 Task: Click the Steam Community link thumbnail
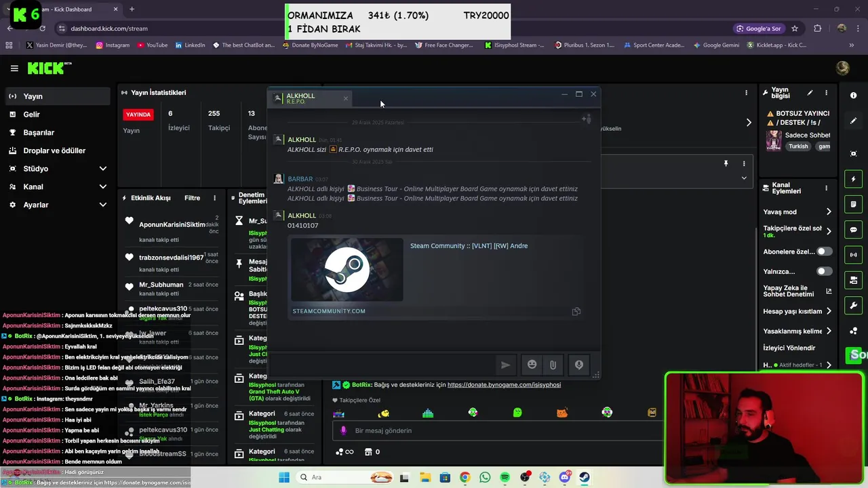pos(347,270)
